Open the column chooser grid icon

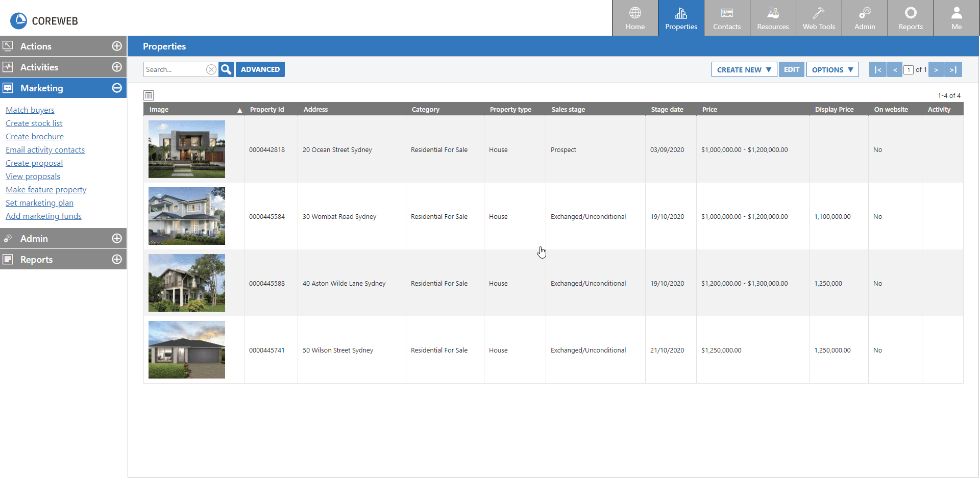click(x=149, y=95)
